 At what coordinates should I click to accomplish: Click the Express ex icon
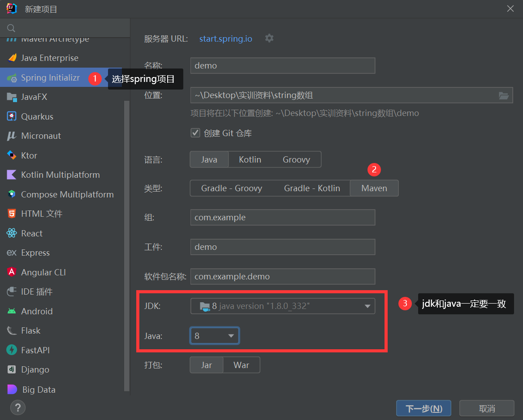[12, 253]
